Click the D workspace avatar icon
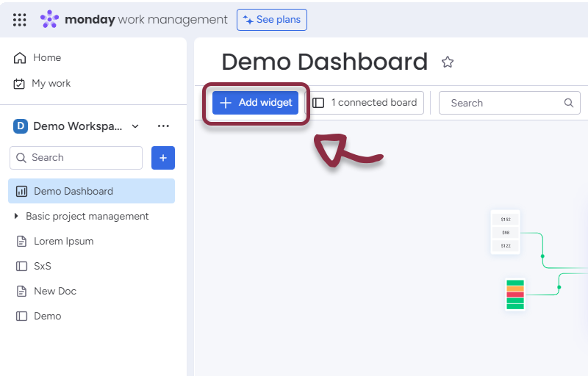This screenshot has height=376, width=588. coord(21,126)
